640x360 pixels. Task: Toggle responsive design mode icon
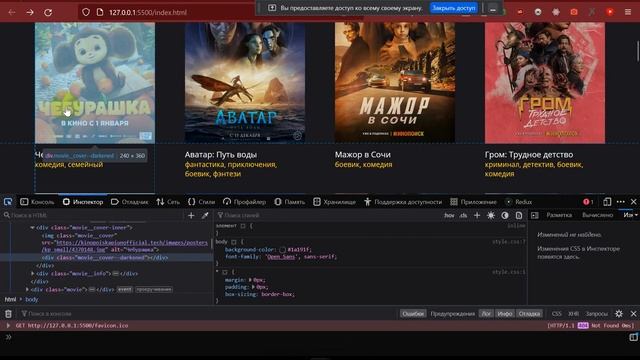[607, 202]
